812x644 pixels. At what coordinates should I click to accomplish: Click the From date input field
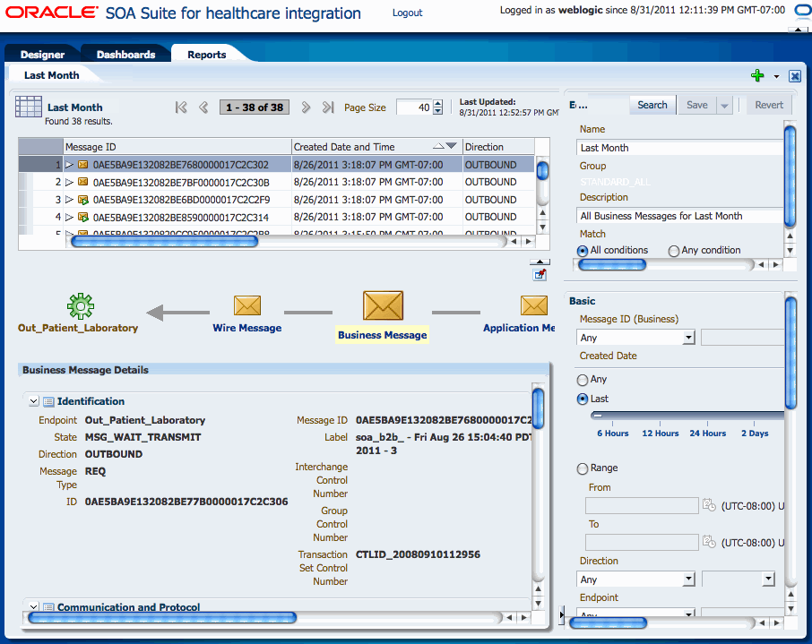tap(642, 506)
